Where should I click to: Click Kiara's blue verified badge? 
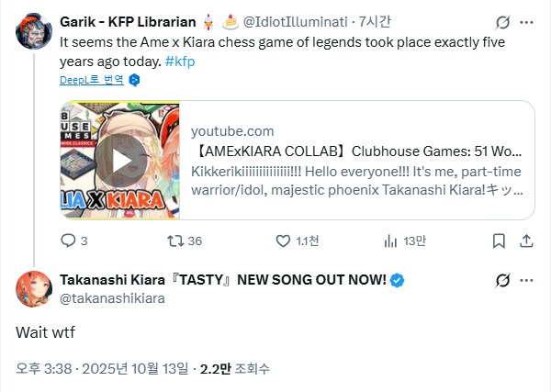tap(399, 279)
